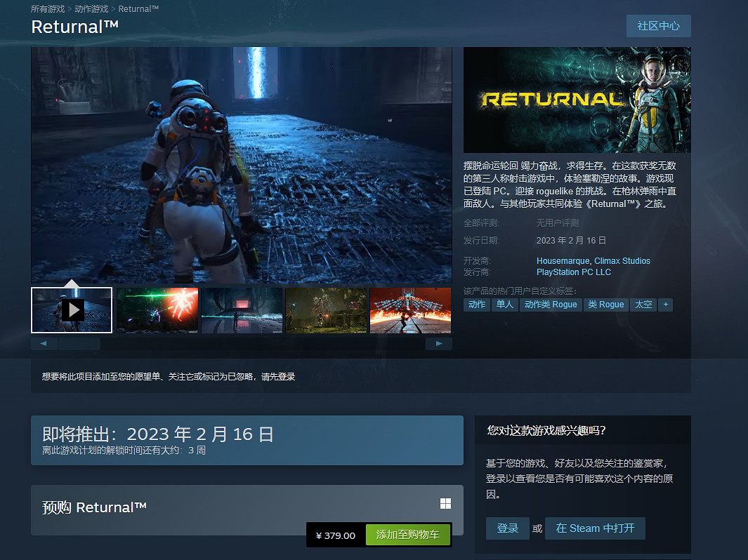Viewport: 748px width, 560px height.
Task: Expand more tags with plus button
Action: coord(665,305)
